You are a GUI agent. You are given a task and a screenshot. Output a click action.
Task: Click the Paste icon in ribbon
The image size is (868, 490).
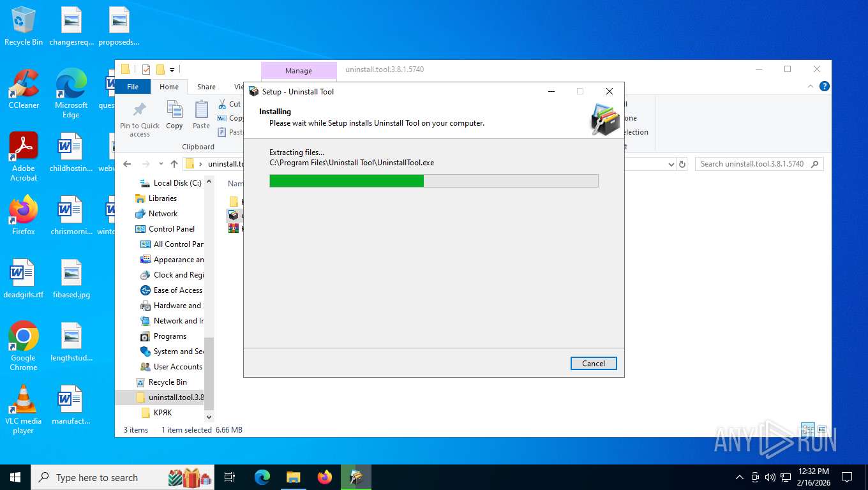(201, 115)
